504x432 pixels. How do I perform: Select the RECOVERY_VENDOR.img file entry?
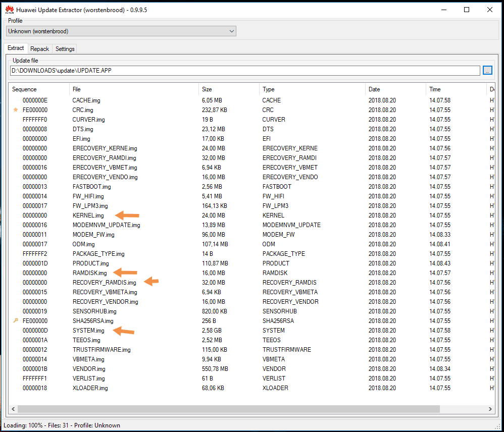tap(106, 302)
